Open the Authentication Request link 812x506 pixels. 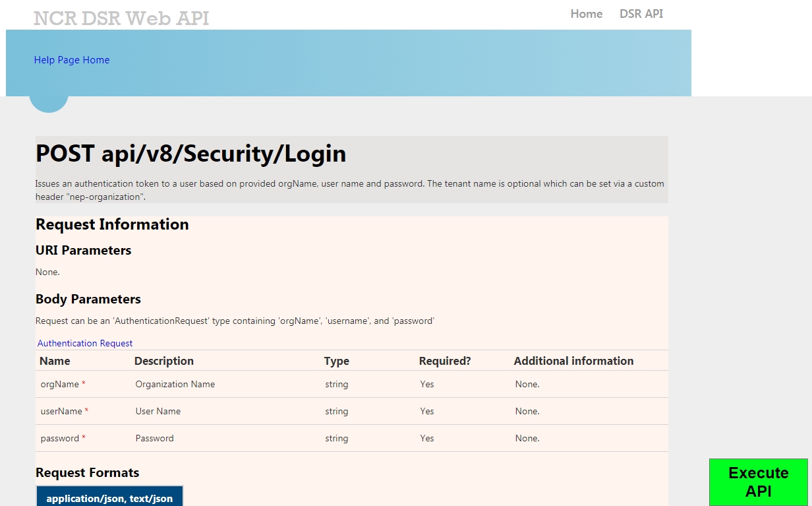coord(85,343)
